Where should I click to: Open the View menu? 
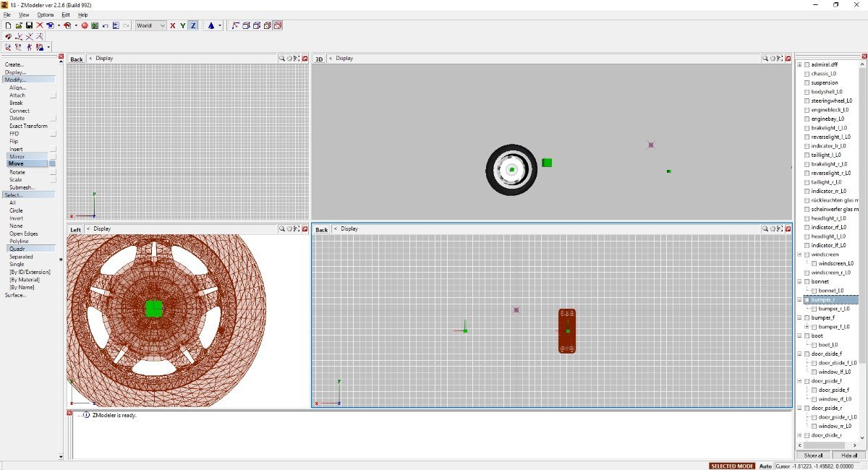(24, 14)
